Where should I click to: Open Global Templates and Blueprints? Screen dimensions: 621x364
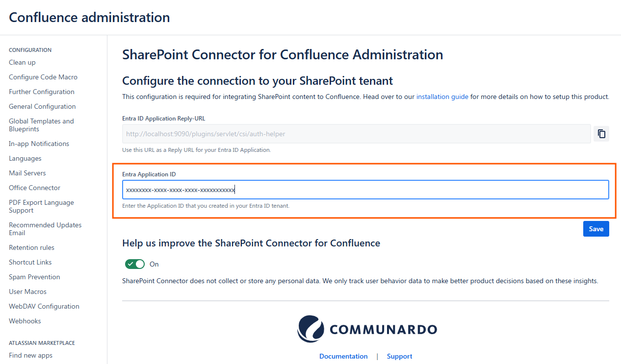coord(41,125)
